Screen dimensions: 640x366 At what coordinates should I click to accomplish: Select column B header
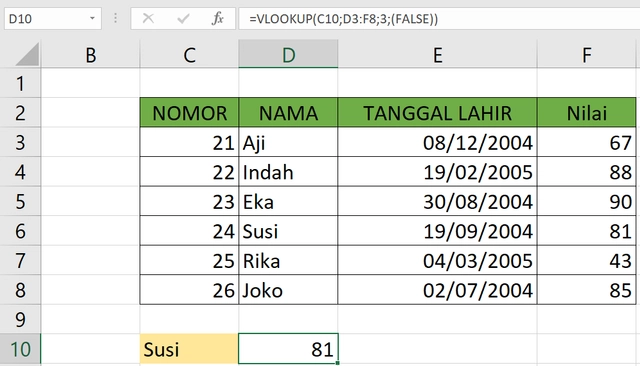(90, 54)
